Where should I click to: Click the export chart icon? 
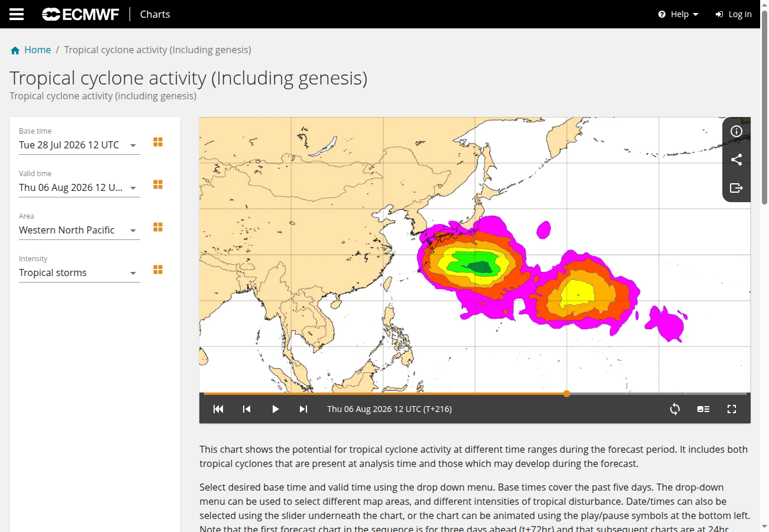tap(736, 188)
